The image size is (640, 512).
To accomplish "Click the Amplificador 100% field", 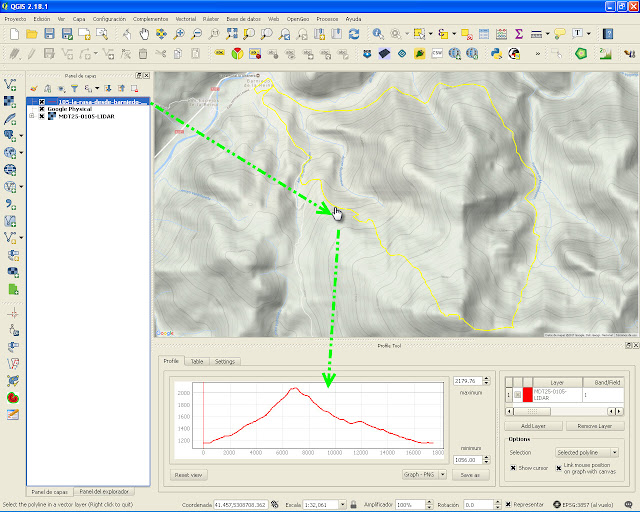I will (411, 505).
